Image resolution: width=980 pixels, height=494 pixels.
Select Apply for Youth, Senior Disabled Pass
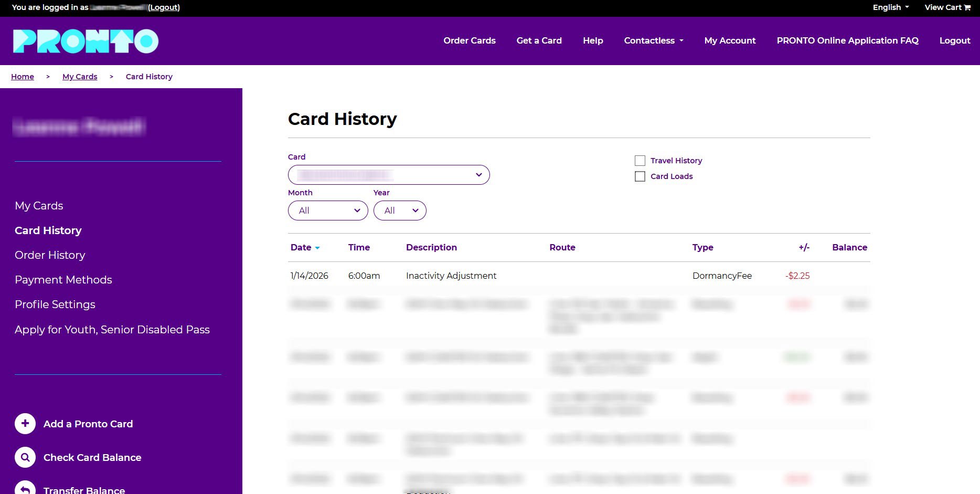click(x=112, y=329)
